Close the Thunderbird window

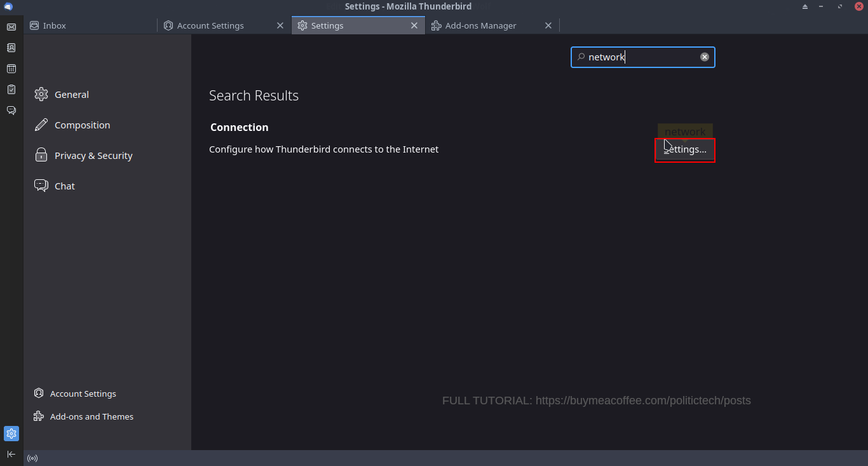858,6
